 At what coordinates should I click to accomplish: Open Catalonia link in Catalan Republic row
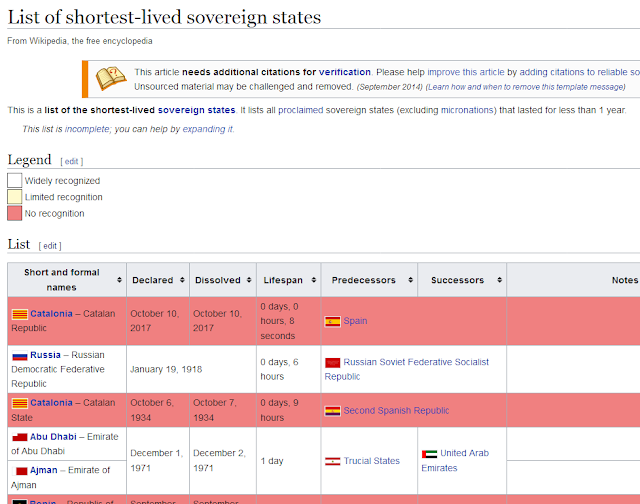51,314
